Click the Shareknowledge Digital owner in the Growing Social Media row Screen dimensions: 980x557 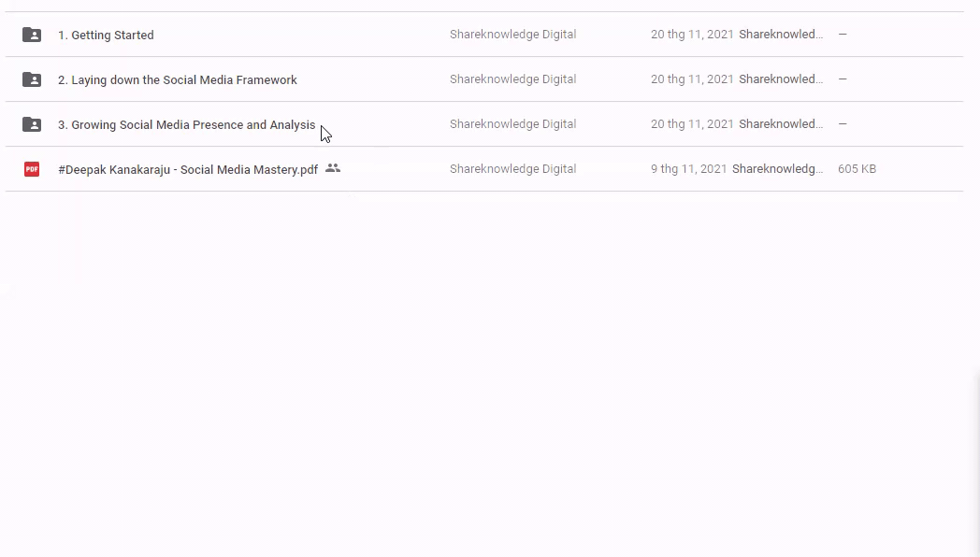(512, 124)
